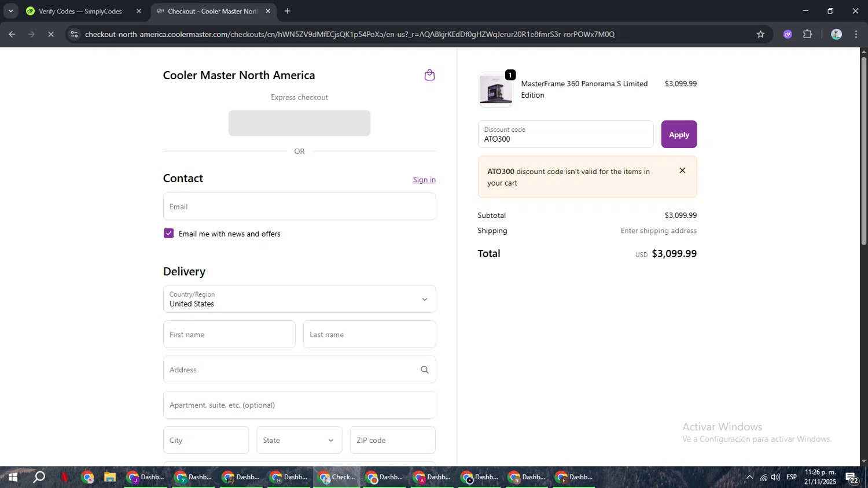868x488 pixels.
Task: Open a new browser tab
Action: point(288,11)
